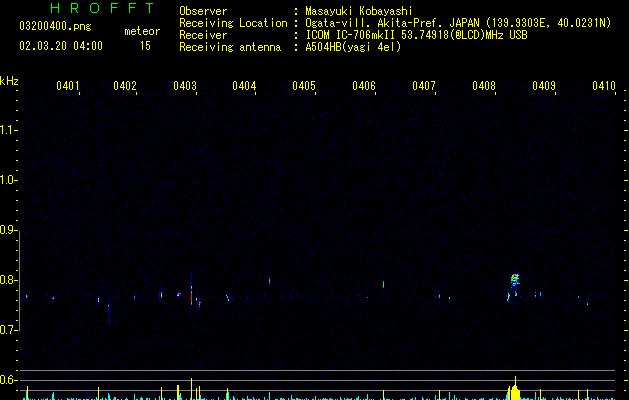Click the 0403 time marker
The height and width of the screenshot is (400, 629).
coord(185,86)
